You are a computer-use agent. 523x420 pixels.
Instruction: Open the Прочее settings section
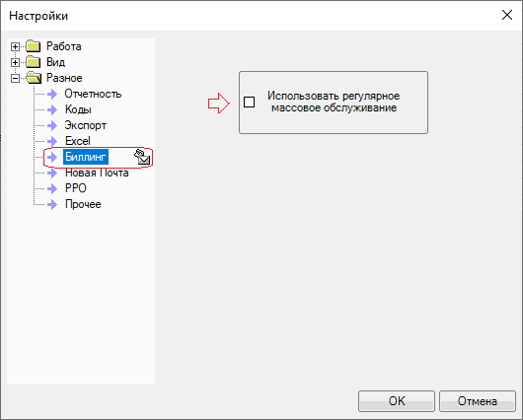[x=83, y=204]
